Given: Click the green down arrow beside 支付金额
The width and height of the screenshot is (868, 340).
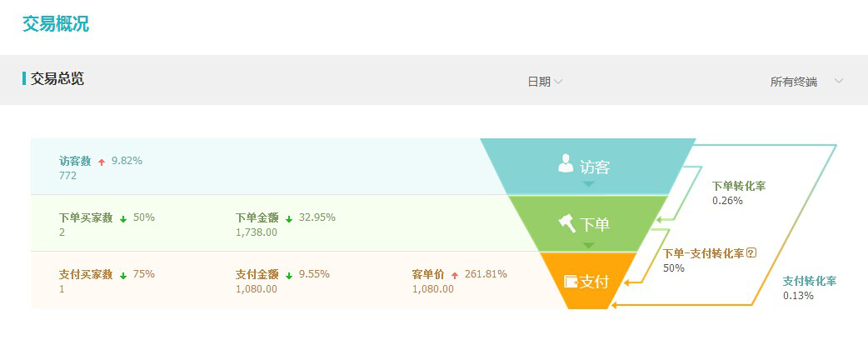Looking at the screenshot, I should (x=289, y=275).
